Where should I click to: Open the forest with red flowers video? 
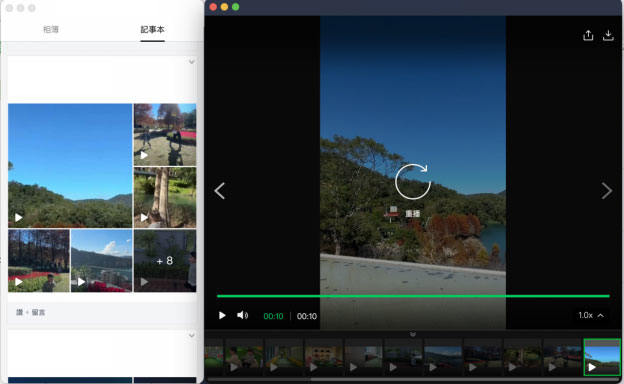(39, 261)
